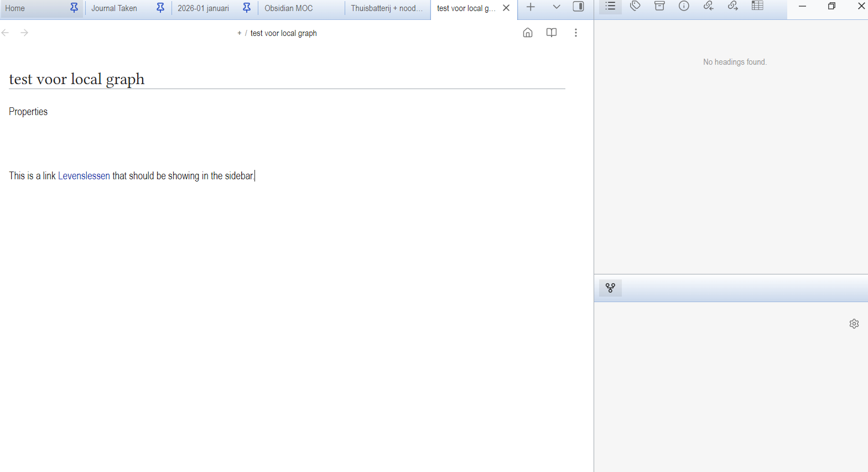Select the local graph view tab icon
The height and width of the screenshot is (472, 868).
610,288
